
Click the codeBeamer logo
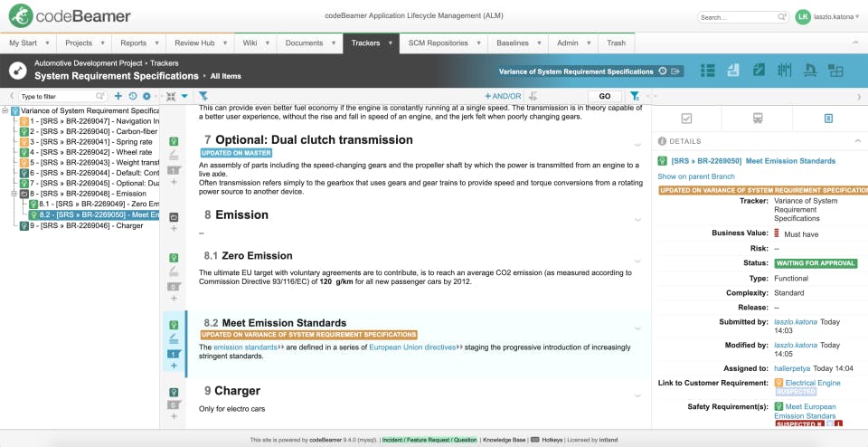(x=70, y=16)
